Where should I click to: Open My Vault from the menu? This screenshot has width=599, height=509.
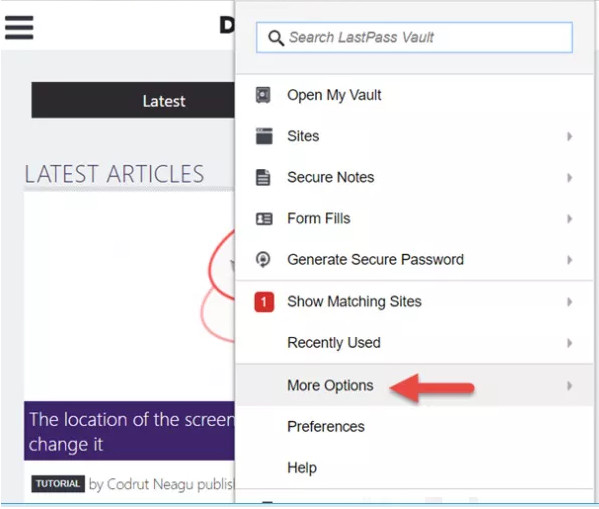coord(414,95)
